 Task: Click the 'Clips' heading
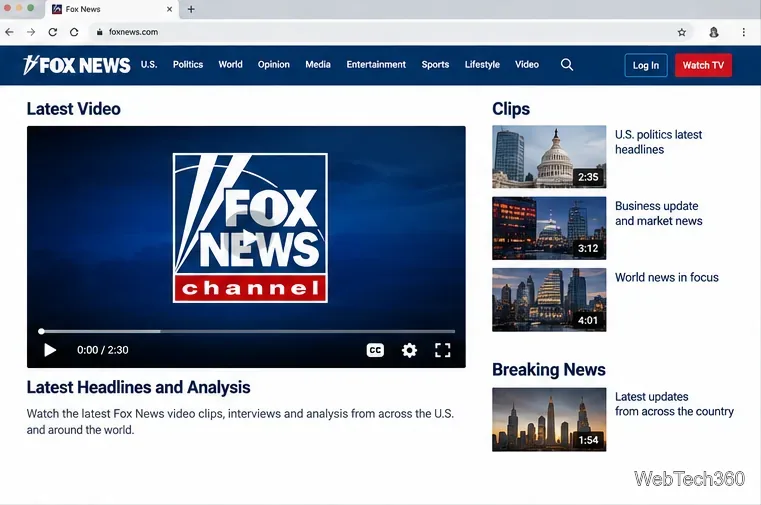(511, 109)
